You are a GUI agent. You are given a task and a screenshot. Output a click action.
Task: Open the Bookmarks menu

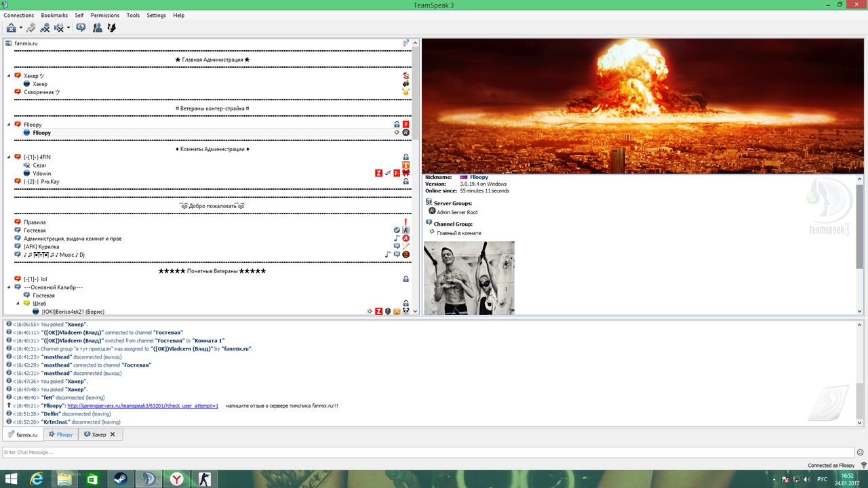(x=54, y=15)
